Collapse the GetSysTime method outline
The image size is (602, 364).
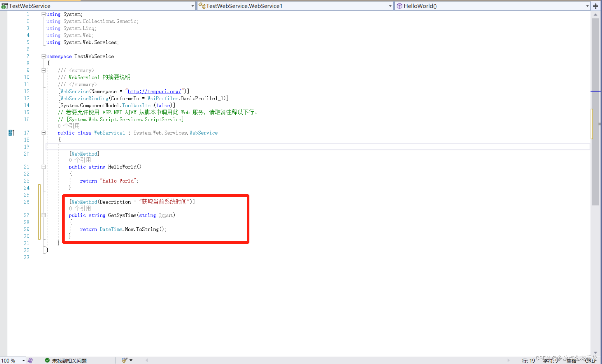point(43,215)
